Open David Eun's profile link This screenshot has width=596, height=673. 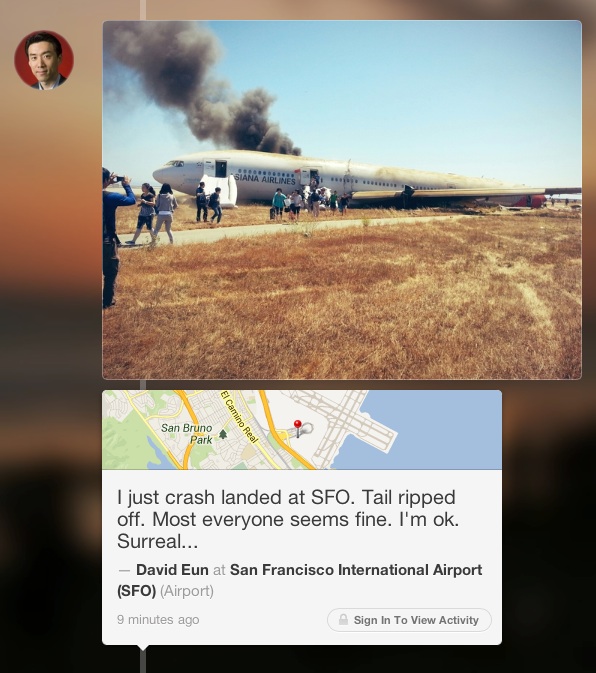coord(172,570)
